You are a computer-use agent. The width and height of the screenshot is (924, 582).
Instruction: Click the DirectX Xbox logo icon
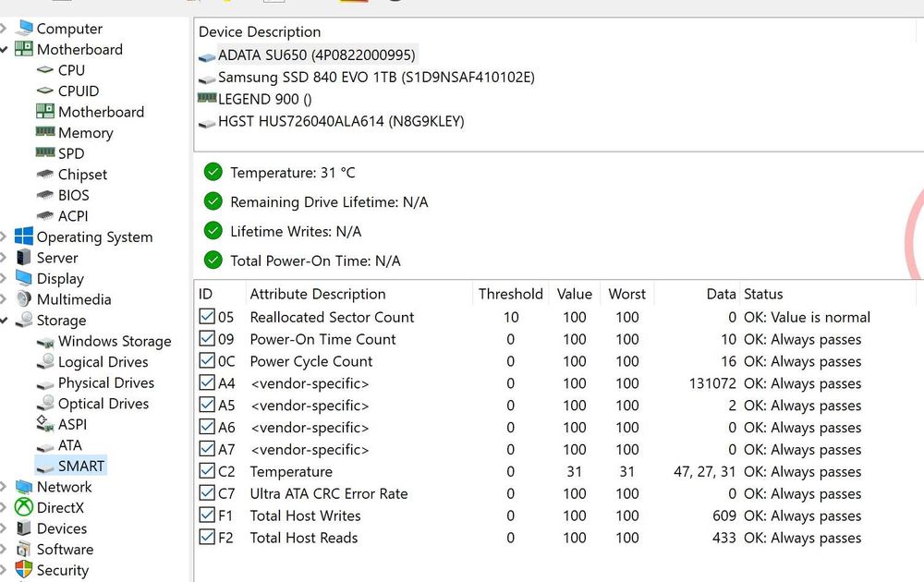pyautogui.click(x=24, y=507)
